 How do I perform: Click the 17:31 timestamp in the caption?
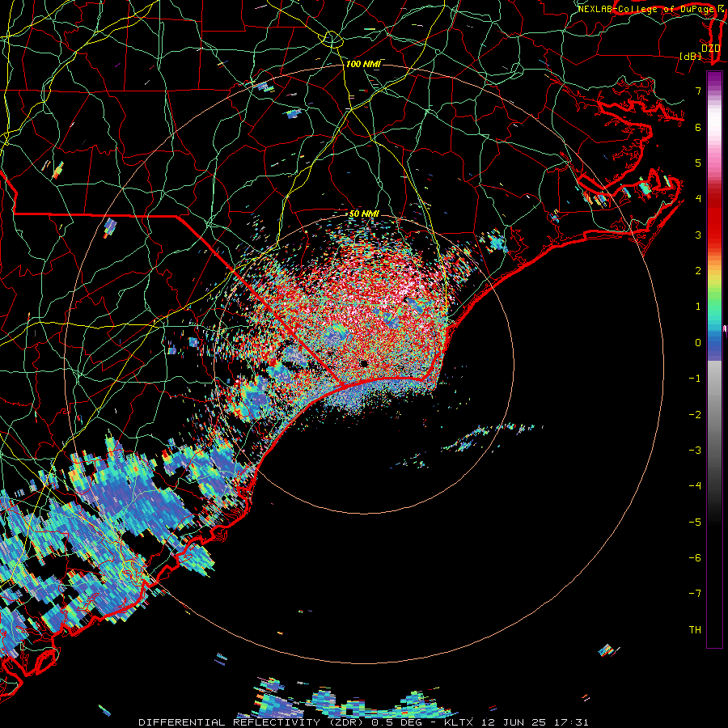(574, 722)
